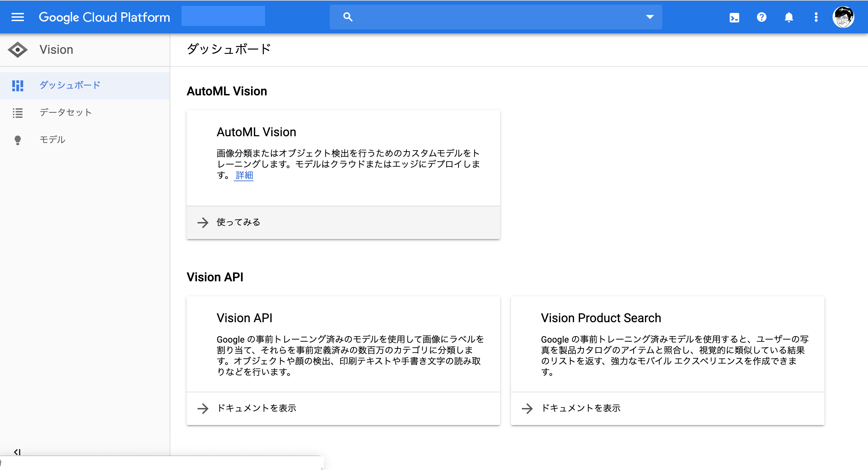Image resolution: width=868 pixels, height=470 pixels.
Task: Click the Google Cloud Platform logo text
Action: tap(104, 17)
